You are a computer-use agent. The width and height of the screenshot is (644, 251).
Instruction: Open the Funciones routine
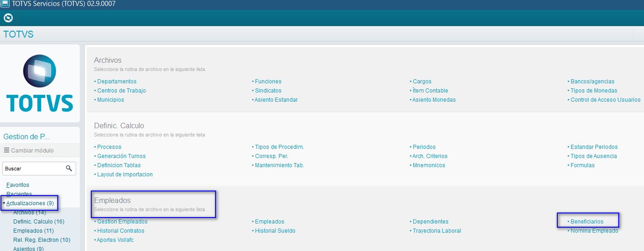pyautogui.click(x=268, y=82)
